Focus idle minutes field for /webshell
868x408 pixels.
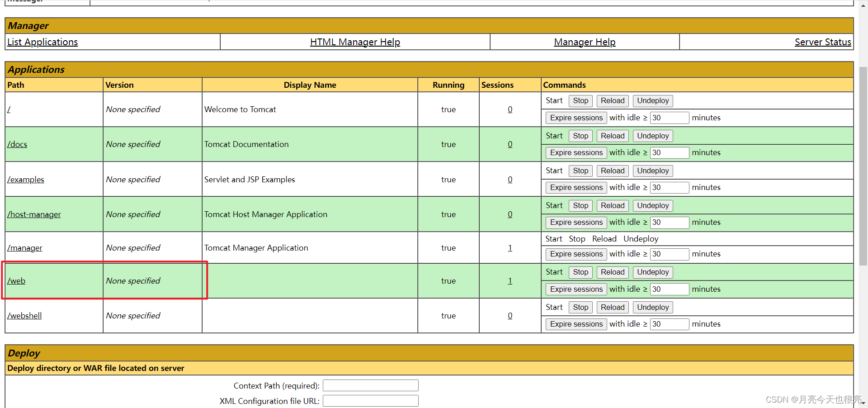tap(670, 324)
